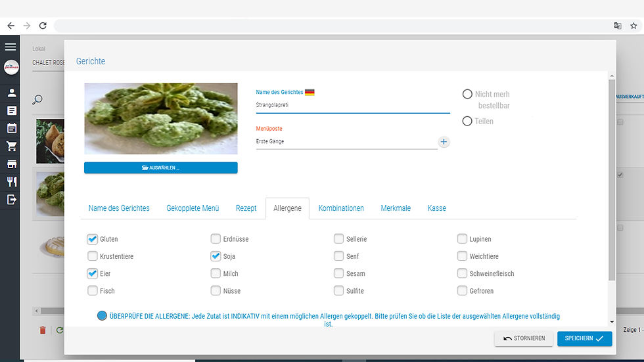Click the search magnifier icon
This screenshot has width=644, height=362.
tap(37, 100)
